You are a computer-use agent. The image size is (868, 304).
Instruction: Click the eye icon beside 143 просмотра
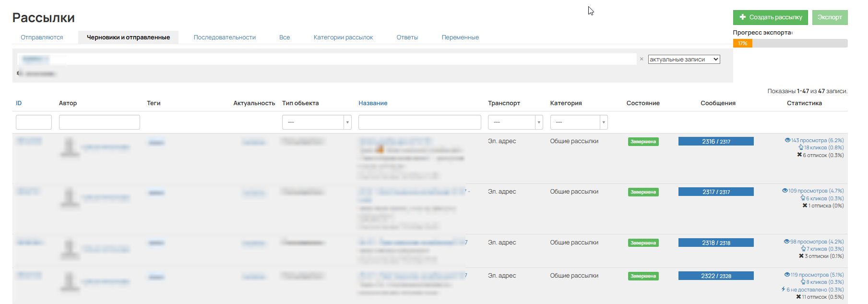(787, 140)
